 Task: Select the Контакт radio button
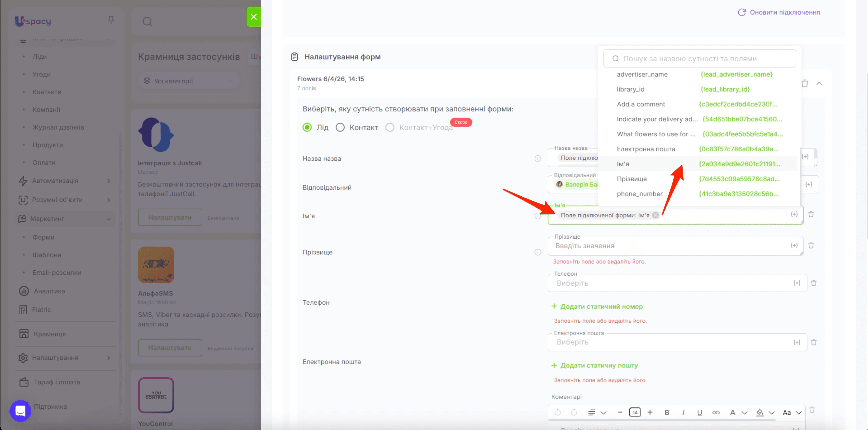pos(340,127)
